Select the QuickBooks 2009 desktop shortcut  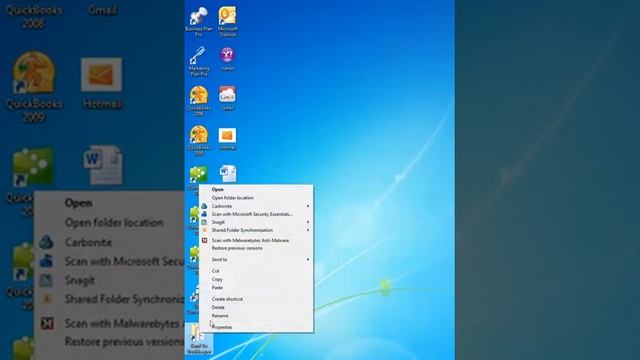point(199,140)
